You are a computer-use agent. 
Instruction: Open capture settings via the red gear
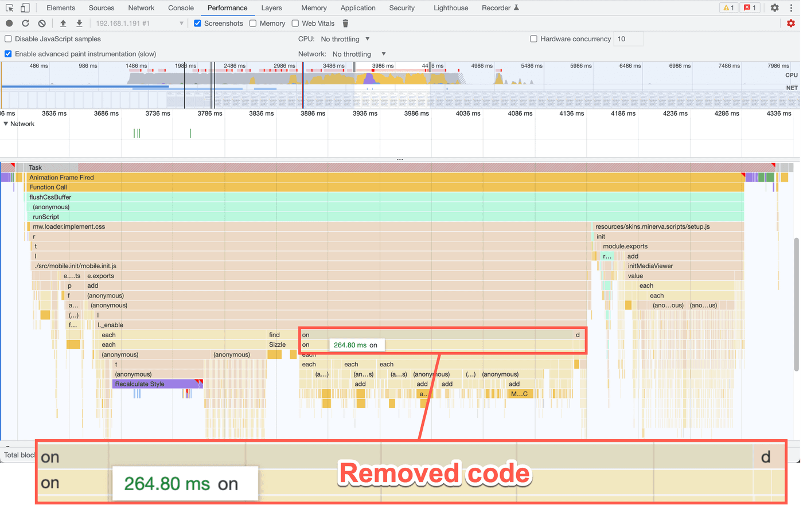click(791, 24)
